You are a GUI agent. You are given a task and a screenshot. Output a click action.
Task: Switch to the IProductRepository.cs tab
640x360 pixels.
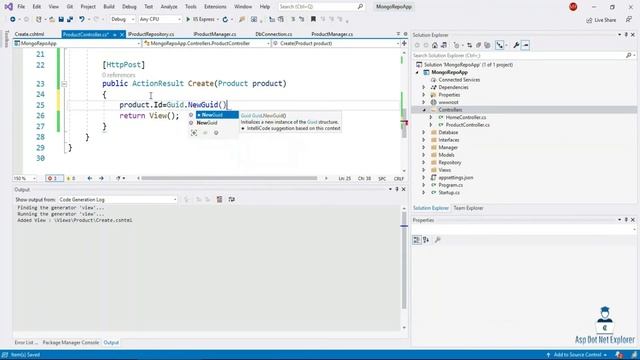151,34
